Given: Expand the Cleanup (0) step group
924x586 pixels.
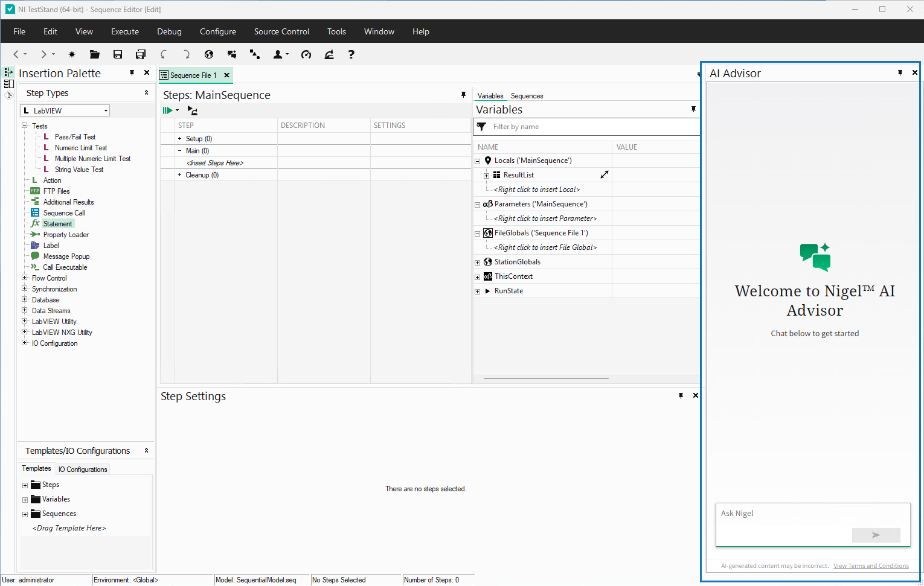Looking at the screenshot, I should click(x=179, y=175).
